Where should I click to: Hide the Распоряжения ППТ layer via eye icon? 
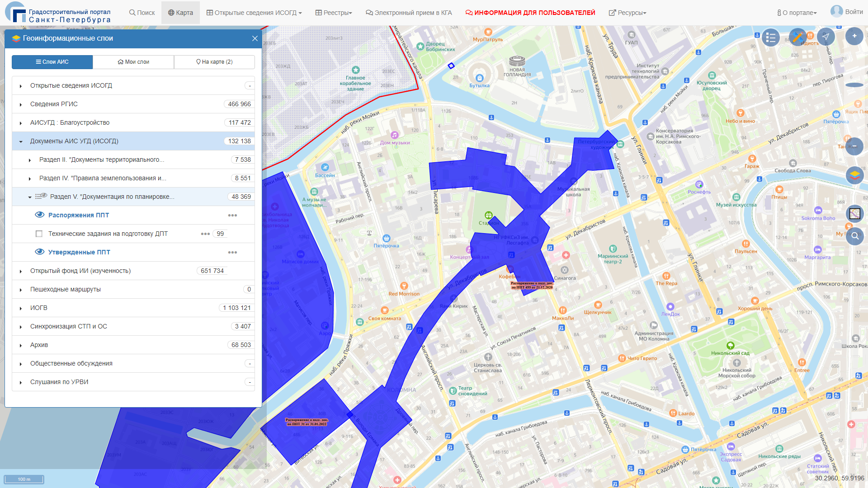[x=40, y=215]
